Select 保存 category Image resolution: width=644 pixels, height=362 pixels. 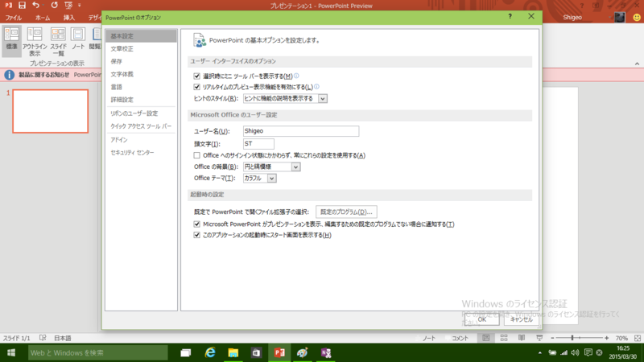point(142,62)
